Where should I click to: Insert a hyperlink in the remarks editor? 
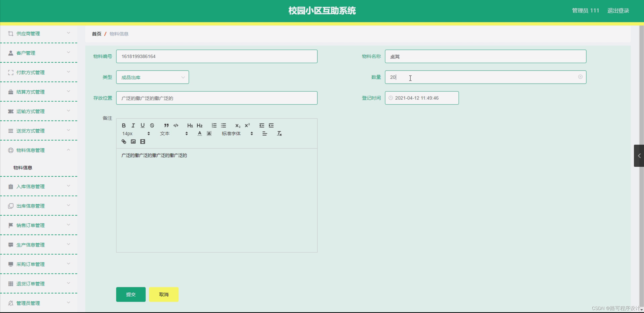tap(124, 141)
